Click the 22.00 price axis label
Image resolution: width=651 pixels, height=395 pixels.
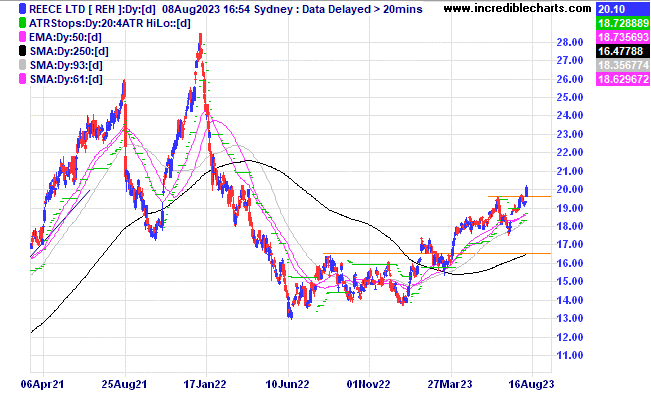coord(570,153)
